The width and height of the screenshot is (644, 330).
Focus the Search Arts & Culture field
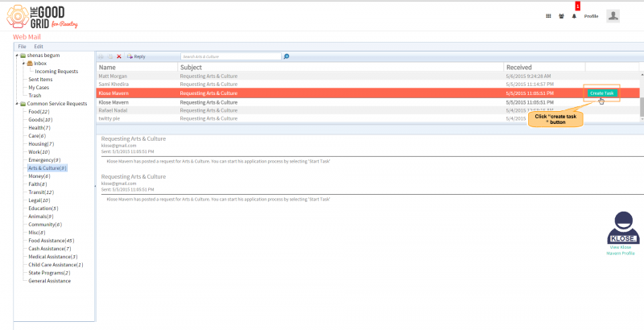point(231,56)
